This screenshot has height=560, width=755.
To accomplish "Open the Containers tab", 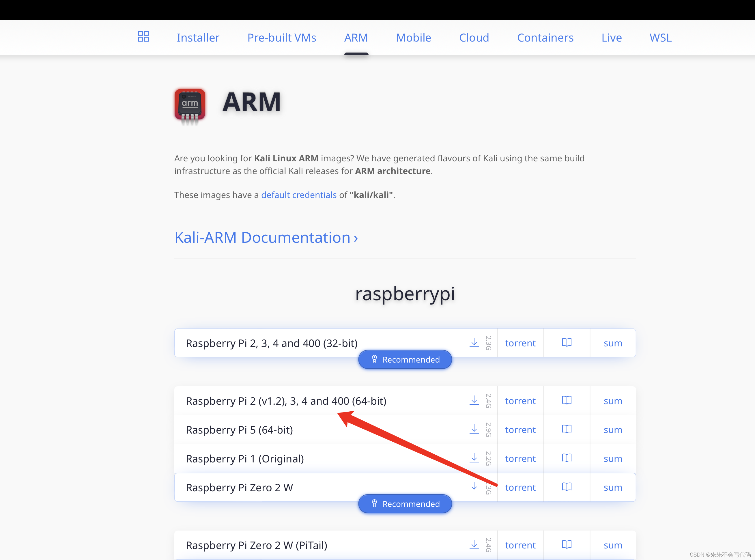I will click(x=545, y=38).
